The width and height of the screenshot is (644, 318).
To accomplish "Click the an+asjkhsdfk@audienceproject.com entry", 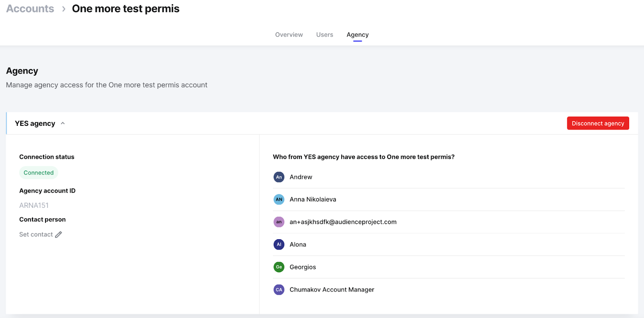I will 343,222.
